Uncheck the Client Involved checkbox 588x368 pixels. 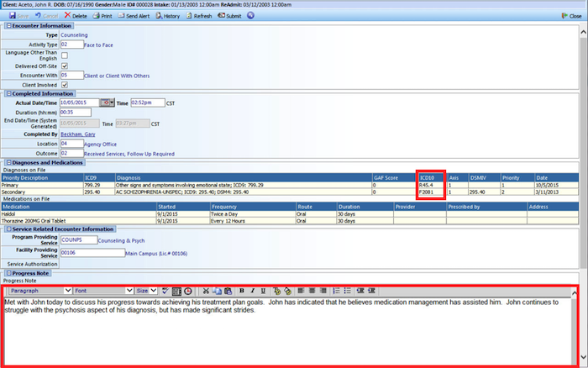click(65, 85)
